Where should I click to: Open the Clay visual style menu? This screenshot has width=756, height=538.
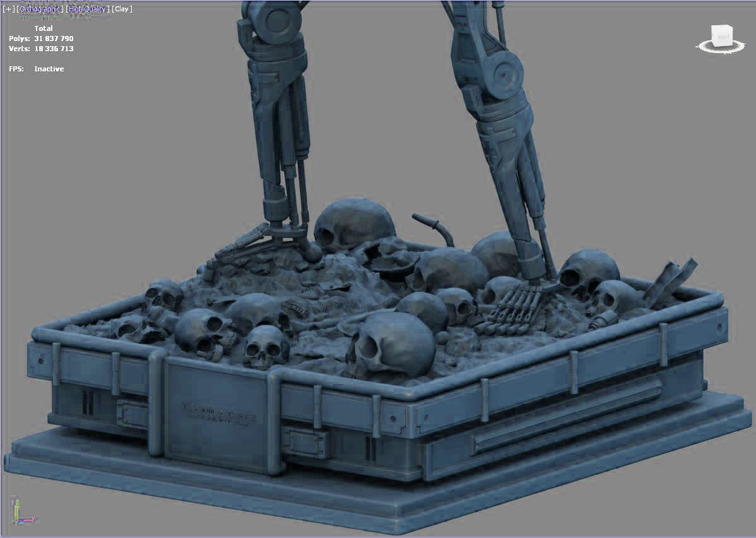(x=122, y=9)
